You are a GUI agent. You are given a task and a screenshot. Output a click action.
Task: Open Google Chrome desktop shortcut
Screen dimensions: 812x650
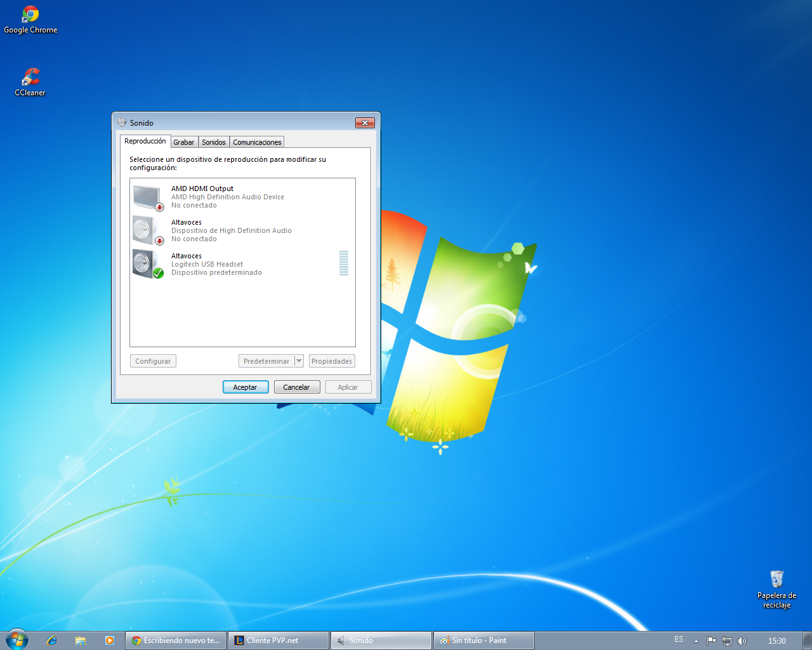[30, 20]
